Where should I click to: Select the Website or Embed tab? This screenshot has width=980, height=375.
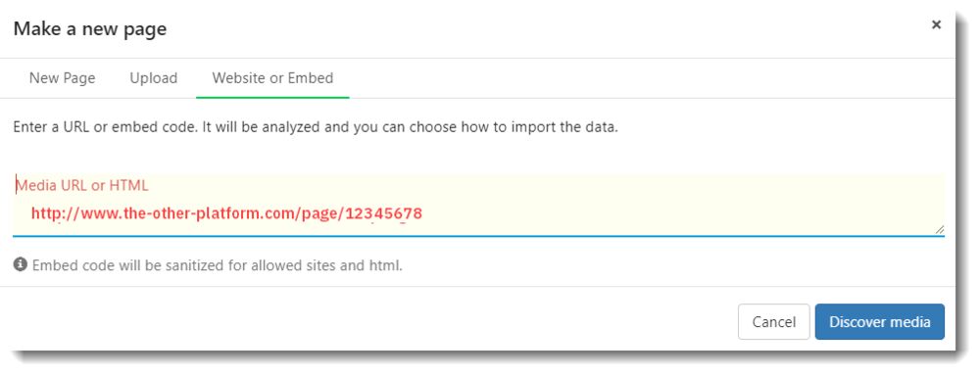tap(272, 78)
